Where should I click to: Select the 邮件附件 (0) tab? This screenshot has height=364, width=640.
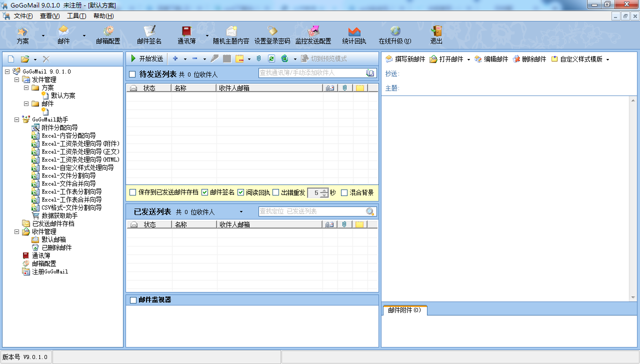tap(404, 310)
